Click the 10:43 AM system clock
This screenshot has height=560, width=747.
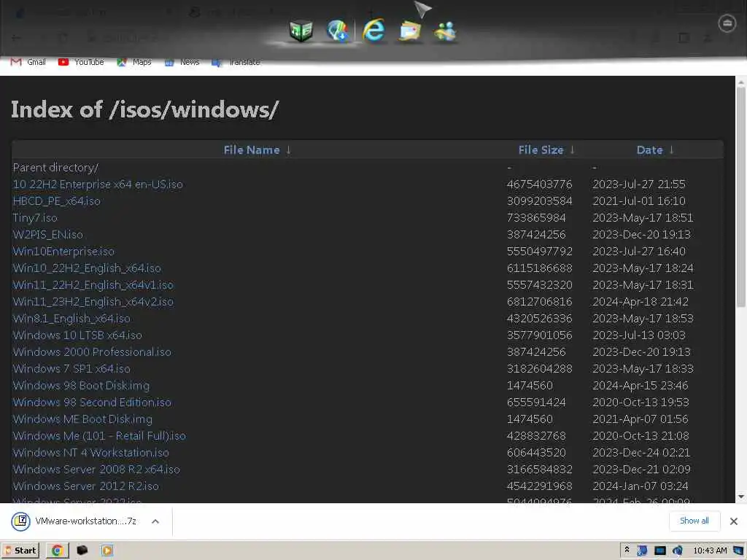tap(710, 551)
